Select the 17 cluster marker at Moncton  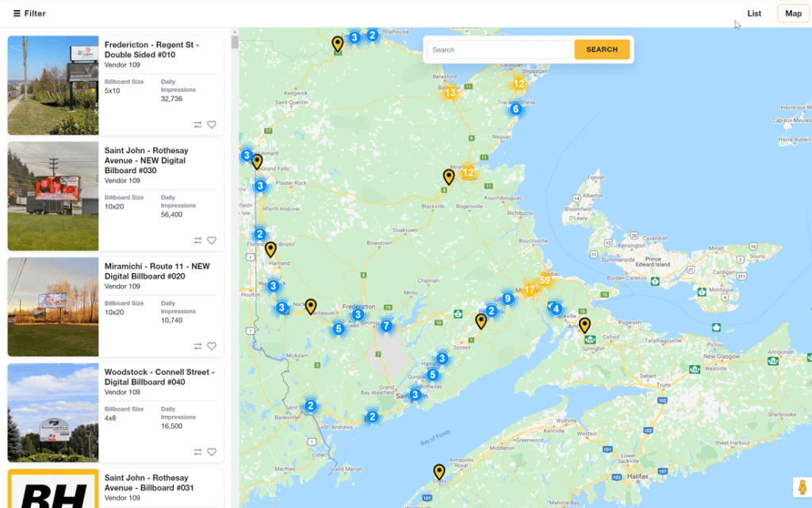[529, 290]
